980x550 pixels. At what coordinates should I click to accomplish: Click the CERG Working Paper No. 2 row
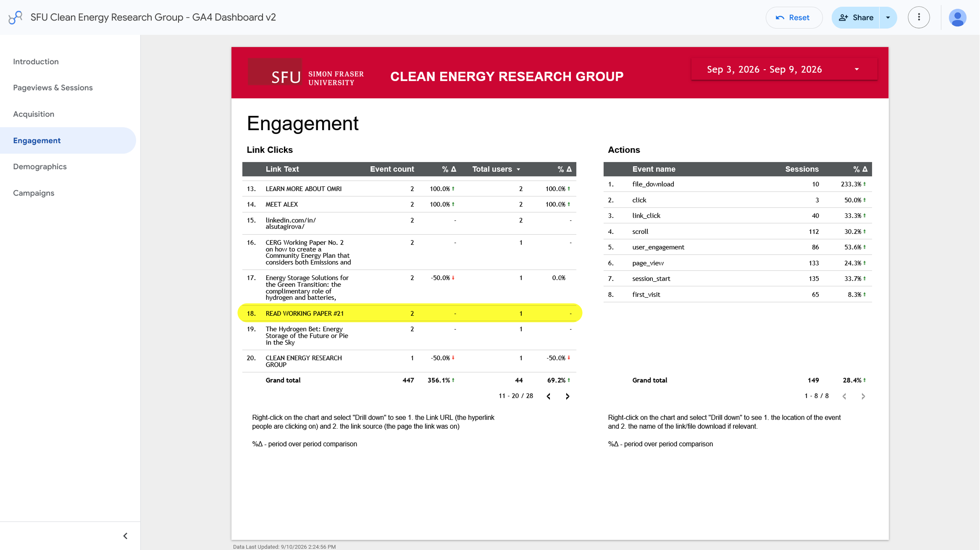tap(409, 252)
